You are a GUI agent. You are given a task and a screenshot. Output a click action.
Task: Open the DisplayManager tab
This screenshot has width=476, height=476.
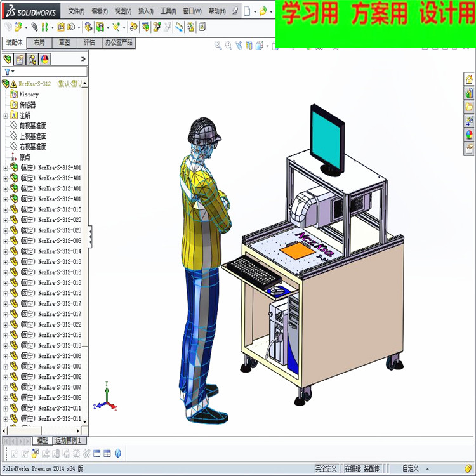44,59
